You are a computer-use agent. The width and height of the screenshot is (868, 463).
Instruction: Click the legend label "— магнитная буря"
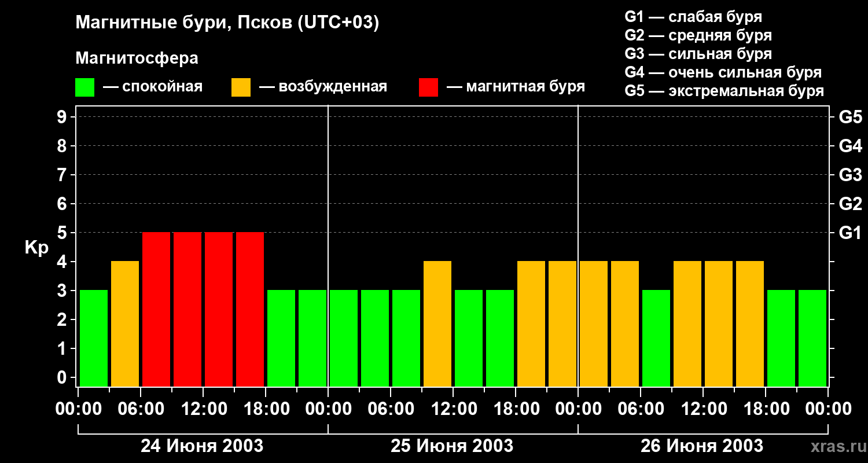[x=516, y=87]
